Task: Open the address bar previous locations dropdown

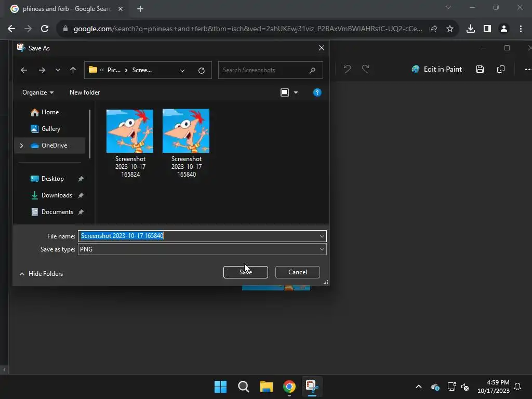Action: (182, 70)
